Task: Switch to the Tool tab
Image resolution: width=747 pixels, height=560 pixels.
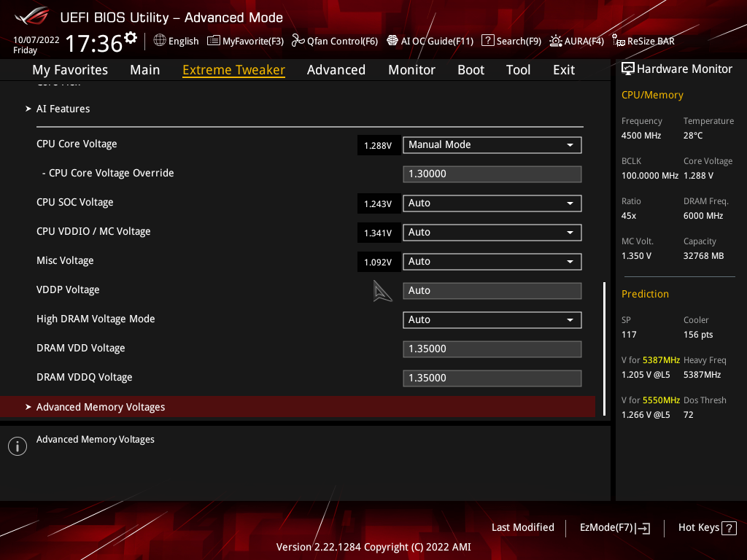Action: point(519,70)
